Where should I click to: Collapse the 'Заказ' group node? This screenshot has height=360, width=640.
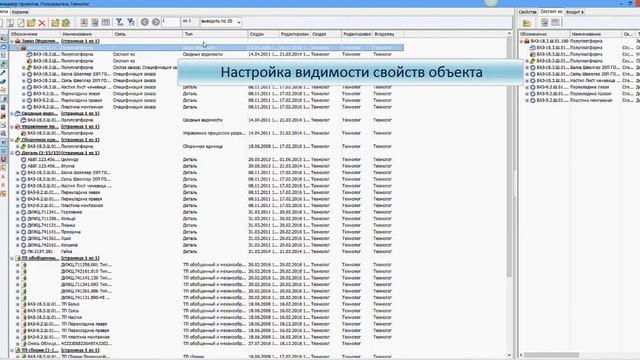[x=12, y=41]
